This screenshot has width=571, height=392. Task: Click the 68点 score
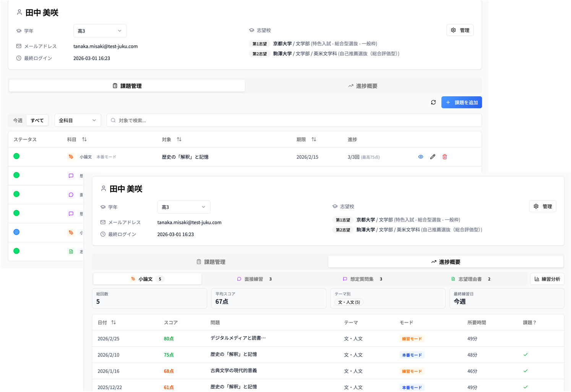click(x=169, y=371)
